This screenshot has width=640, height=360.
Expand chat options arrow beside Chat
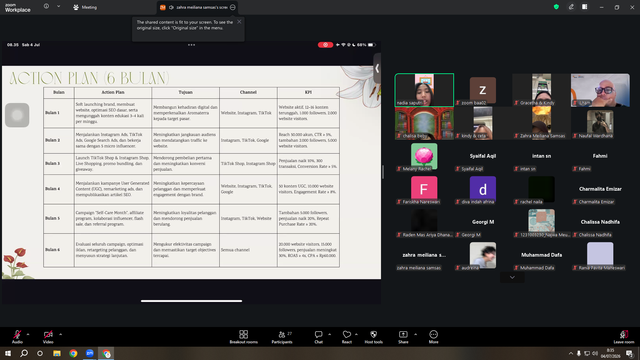coord(329,334)
